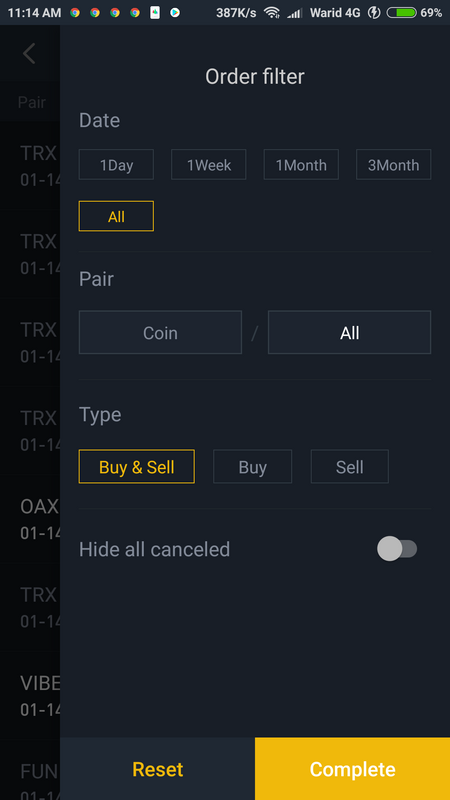Tap the cellular signal bars icon

[294, 13]
